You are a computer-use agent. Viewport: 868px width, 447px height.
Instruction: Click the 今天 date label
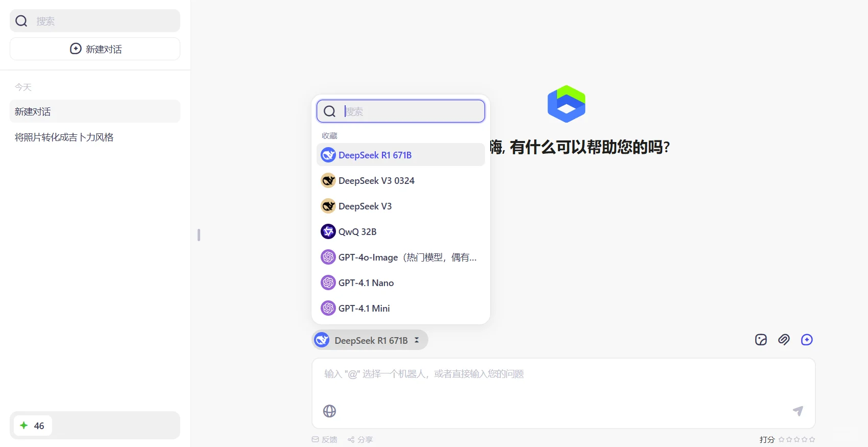[x=23, y=87]
